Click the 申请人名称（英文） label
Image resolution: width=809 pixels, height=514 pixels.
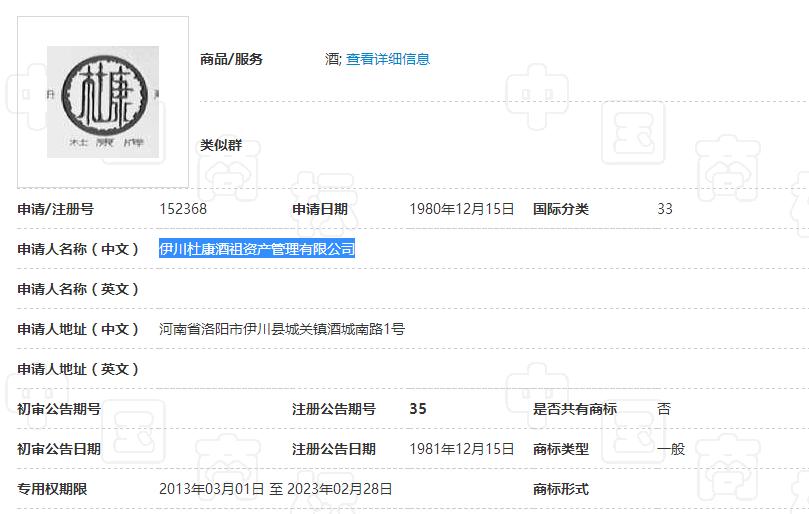click(x=78, y=289)
